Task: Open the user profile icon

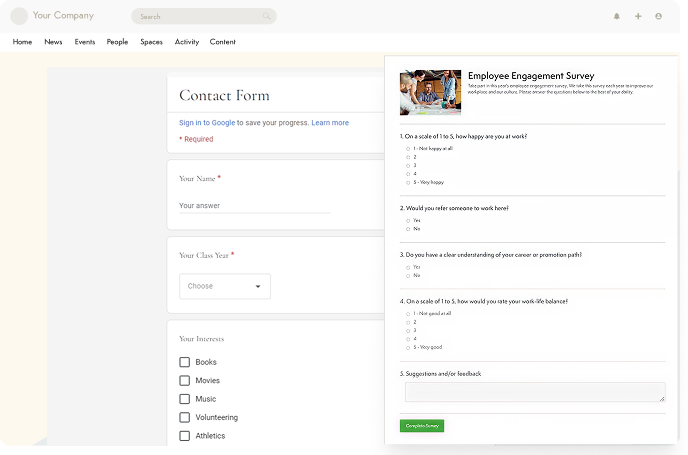Action: [658, 16]
